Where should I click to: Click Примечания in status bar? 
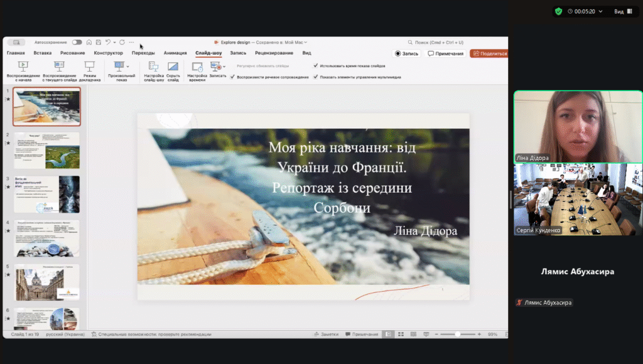pyautogui.click(x=362, y=334)
